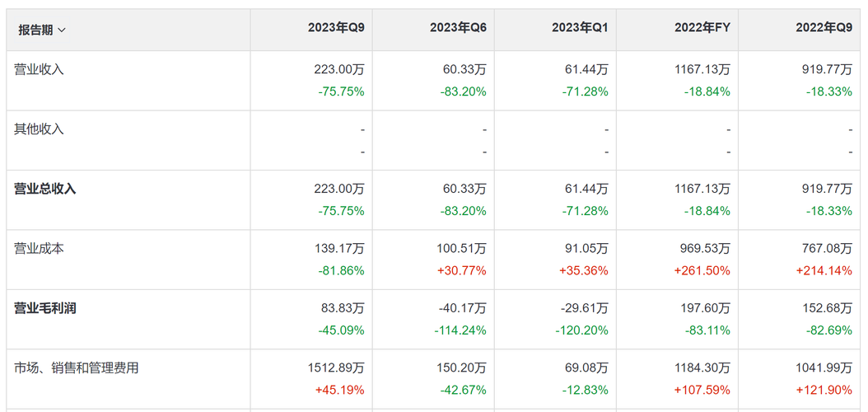Click the +30.77% cost change in 2023年Q6
Viewport: 868px width, 412px height.
(463, 271)
